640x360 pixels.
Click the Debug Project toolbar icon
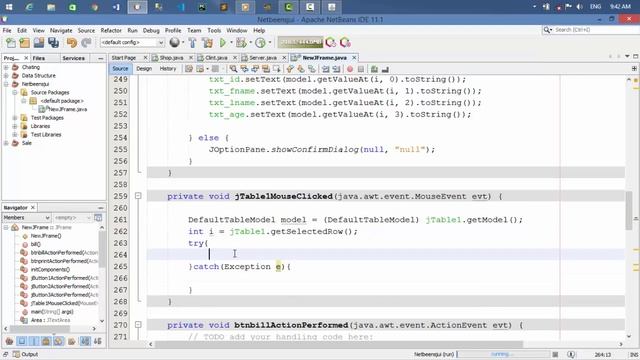[241, 42]
